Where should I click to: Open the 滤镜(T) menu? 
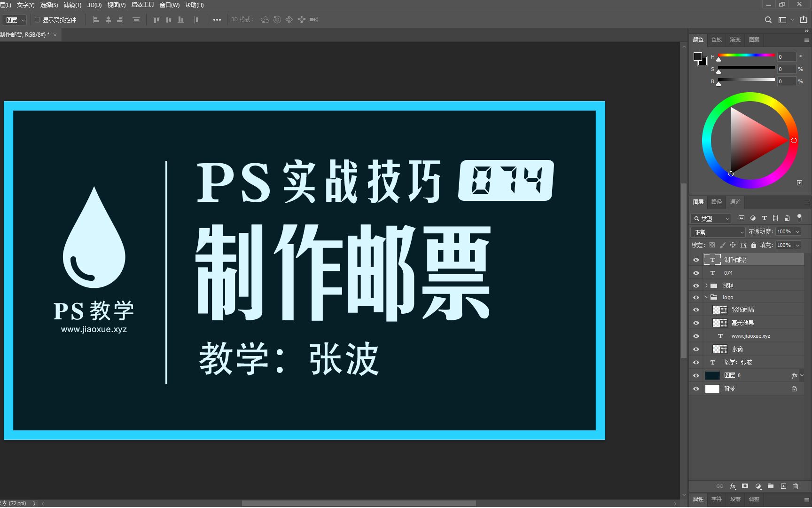coord(72,5)
